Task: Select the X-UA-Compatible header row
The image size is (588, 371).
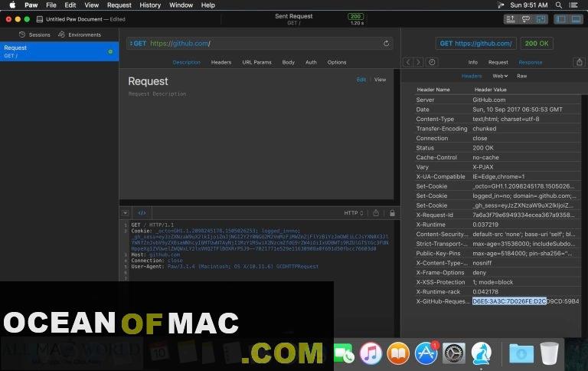Action: coord(497,176)
